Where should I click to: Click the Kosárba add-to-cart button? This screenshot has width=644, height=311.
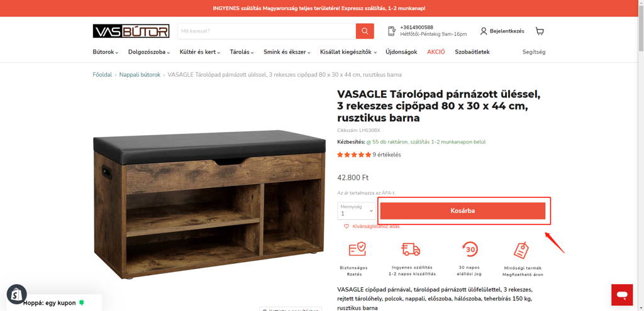tap(462, 211)
